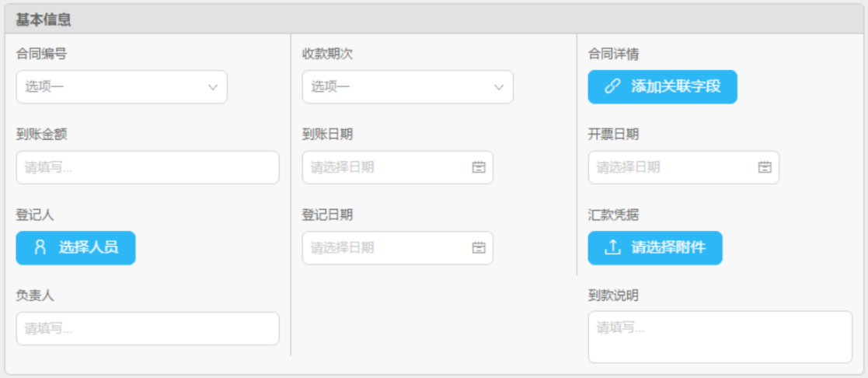
Task: Click the person icon on 选择人员
Action: tap(40, 248)
